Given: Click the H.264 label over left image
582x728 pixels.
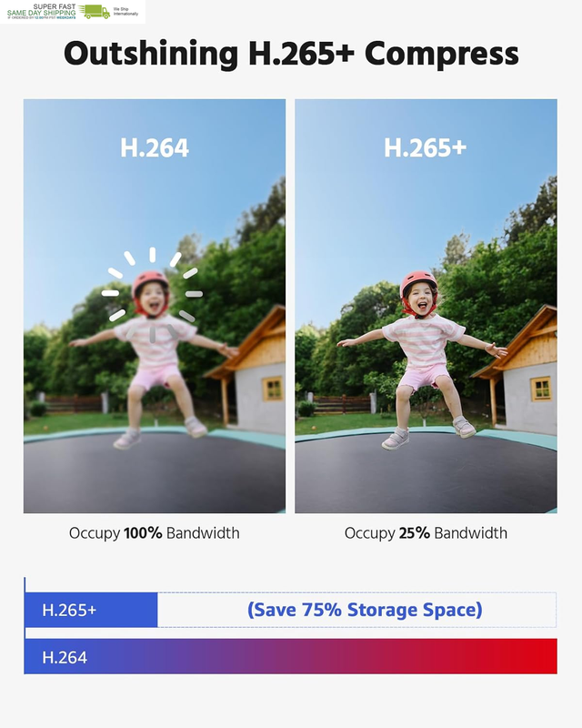Looking at the screenshot, I should tap(155, 147).
